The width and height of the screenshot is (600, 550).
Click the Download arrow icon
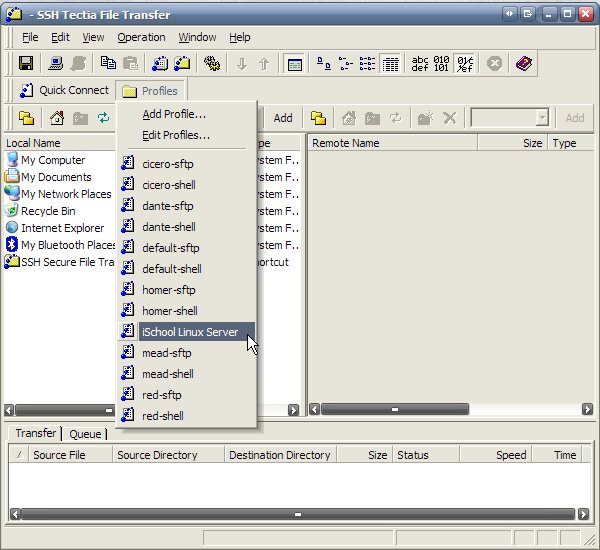pos(241,63)
